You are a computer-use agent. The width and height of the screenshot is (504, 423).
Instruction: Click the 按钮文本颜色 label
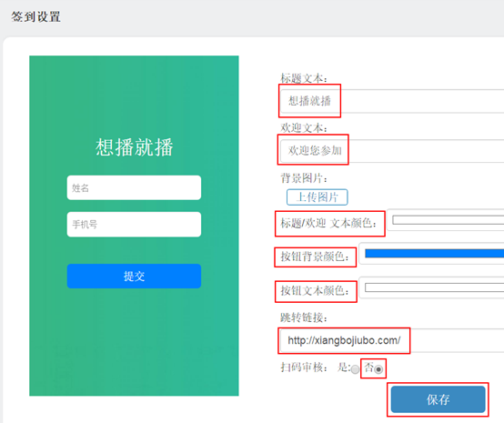(315, 291)
